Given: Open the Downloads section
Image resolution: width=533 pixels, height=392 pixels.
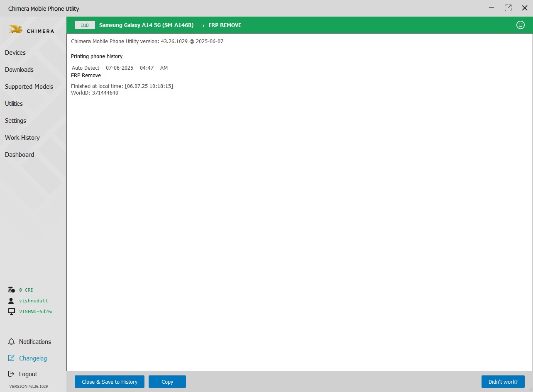Looking at the screenshot, I should pyautogui.click(x=19, y=70).
